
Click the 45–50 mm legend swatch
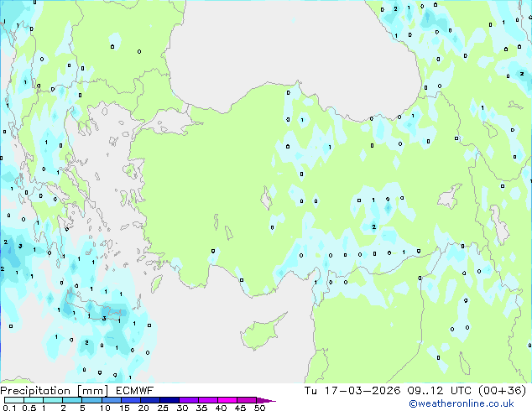click(x=247, y=400)
